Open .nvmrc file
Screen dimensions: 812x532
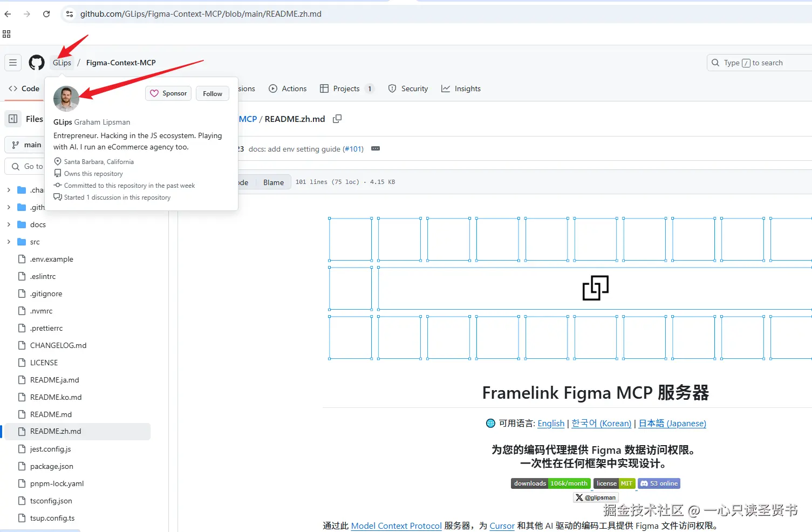41,311
